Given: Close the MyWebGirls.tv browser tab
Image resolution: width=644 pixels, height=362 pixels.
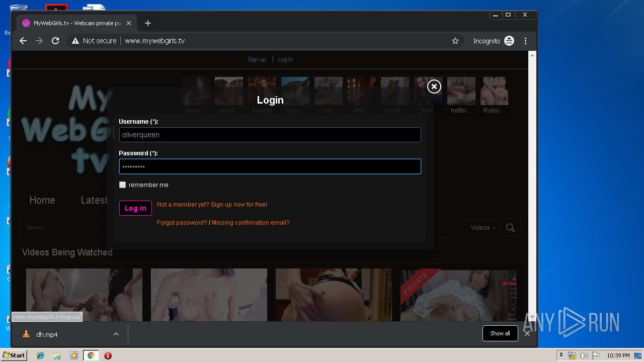Looking at the screenshot, I should [129, 23].
